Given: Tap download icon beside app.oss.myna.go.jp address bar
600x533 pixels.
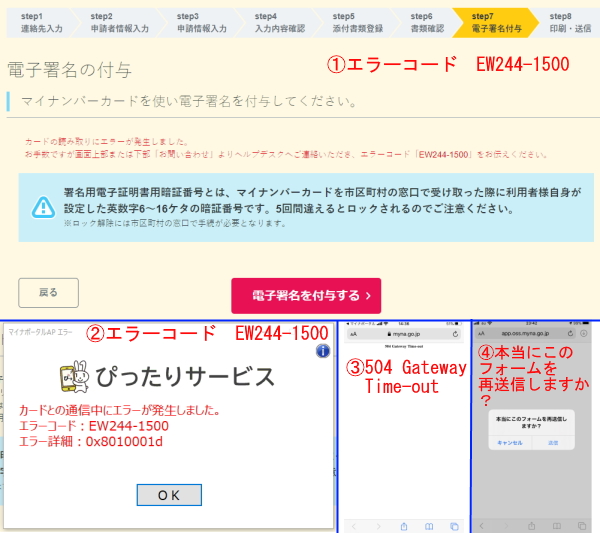Looking at the screenshot, I should click(584, 333).
